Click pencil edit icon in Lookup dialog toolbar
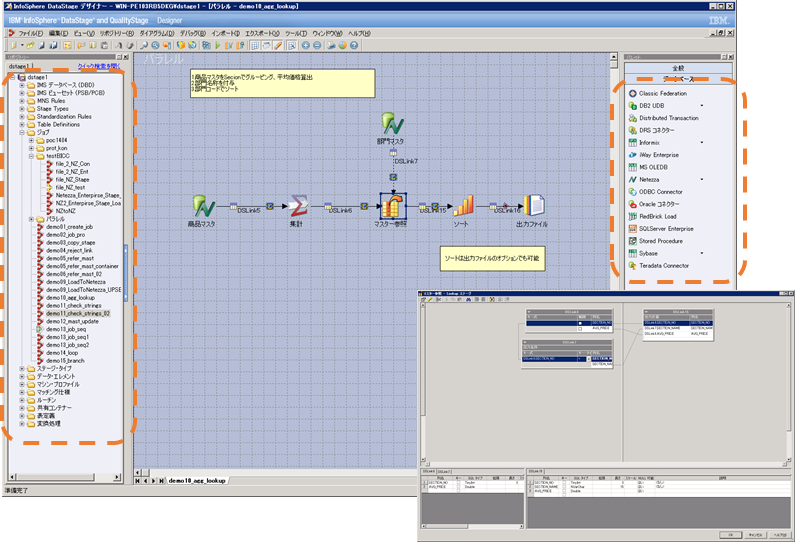This screenshot has width=795, height=542. (430, 300)
